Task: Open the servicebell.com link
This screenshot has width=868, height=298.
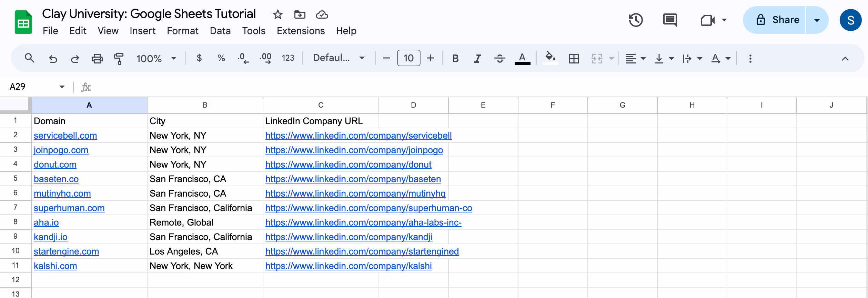Action: tap(65, 136)
